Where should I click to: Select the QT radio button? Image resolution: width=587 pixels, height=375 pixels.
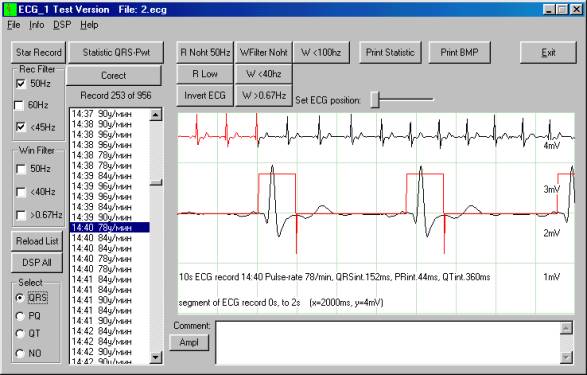[x=20, y=333]
